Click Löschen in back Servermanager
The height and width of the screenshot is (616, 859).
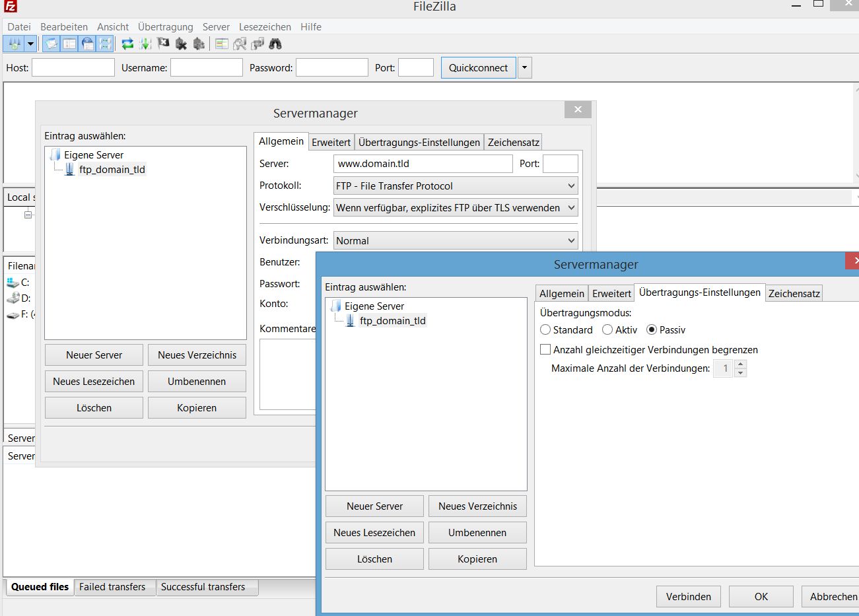click(x=94, y=408)
